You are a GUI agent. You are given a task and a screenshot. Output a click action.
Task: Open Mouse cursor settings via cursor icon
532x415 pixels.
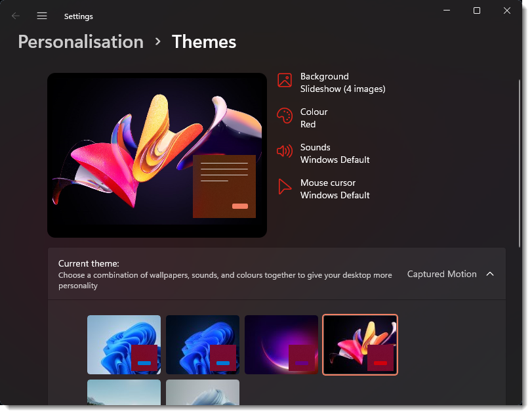coord(285,186)
